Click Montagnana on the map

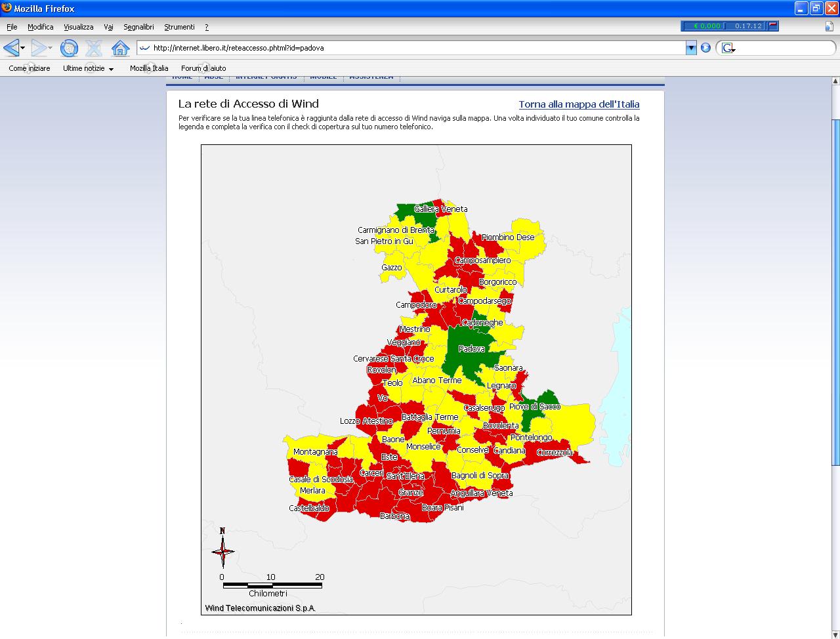[315, 452]
